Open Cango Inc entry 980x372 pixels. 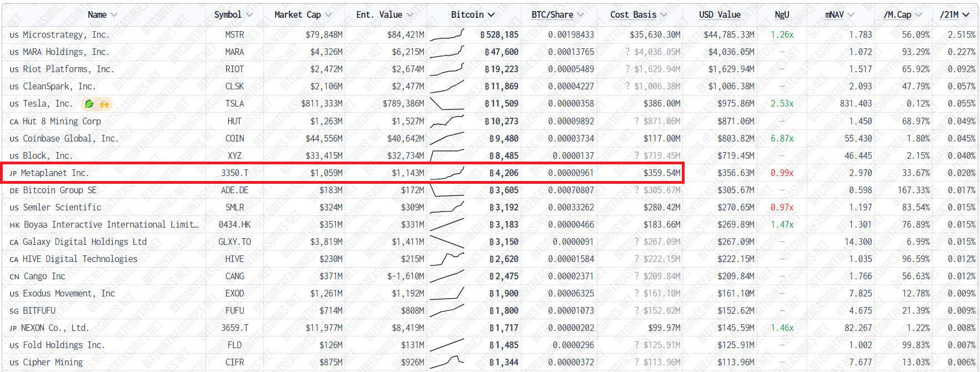[x=44, y=276]
